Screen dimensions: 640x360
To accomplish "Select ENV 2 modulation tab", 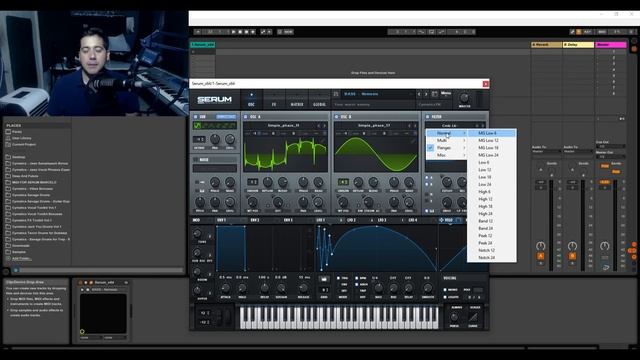I will pos(255,220).
